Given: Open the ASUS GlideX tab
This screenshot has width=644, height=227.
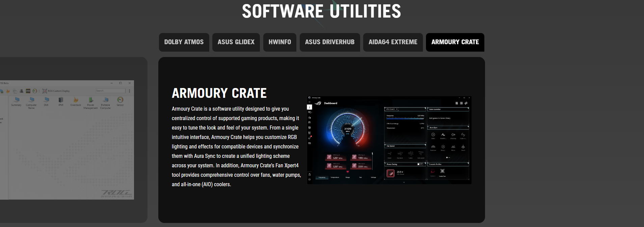Looking at the screenshot, I should pos(236,42).
